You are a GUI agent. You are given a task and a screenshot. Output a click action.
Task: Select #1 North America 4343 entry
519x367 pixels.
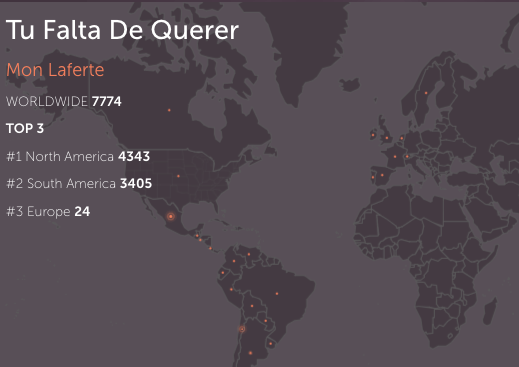tap(78, 156)
